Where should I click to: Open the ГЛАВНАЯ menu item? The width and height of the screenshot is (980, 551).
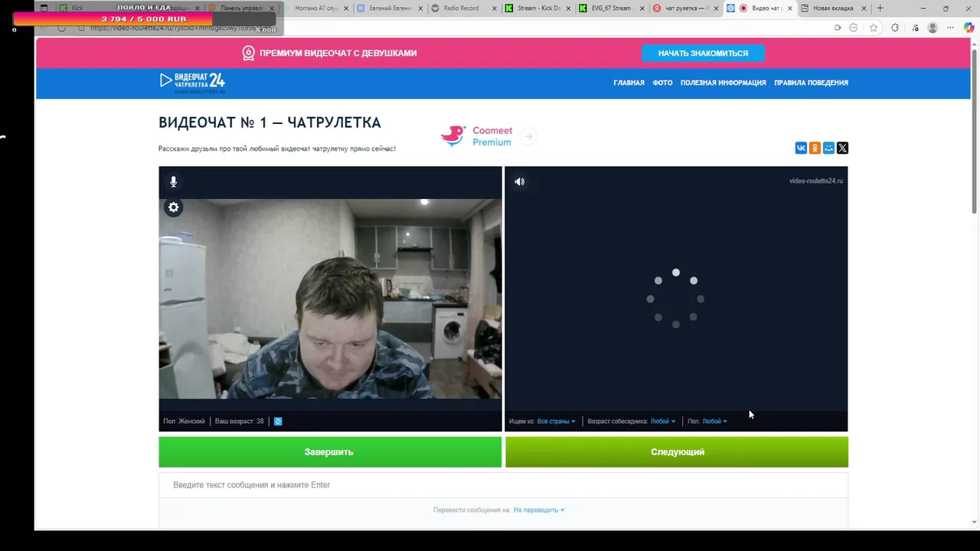(x=629, y=83)
